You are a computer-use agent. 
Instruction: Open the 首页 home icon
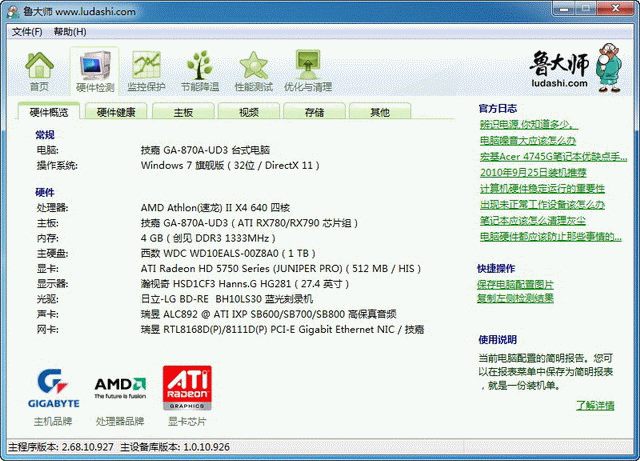point(39,71)
